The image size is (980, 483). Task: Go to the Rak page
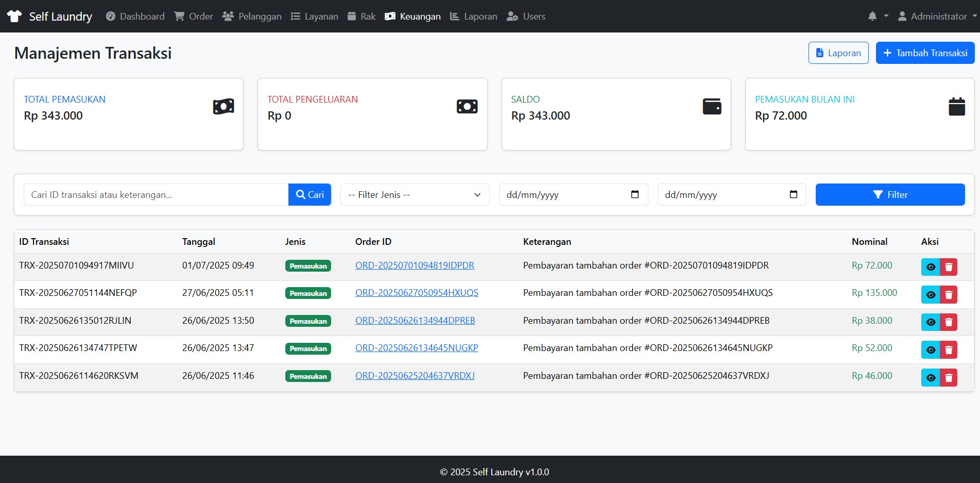coord(362,16)
